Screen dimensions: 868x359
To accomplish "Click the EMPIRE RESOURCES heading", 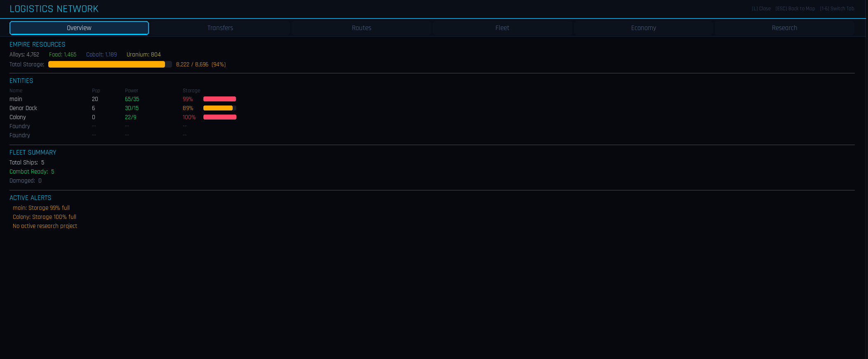I will coord(38,45).
